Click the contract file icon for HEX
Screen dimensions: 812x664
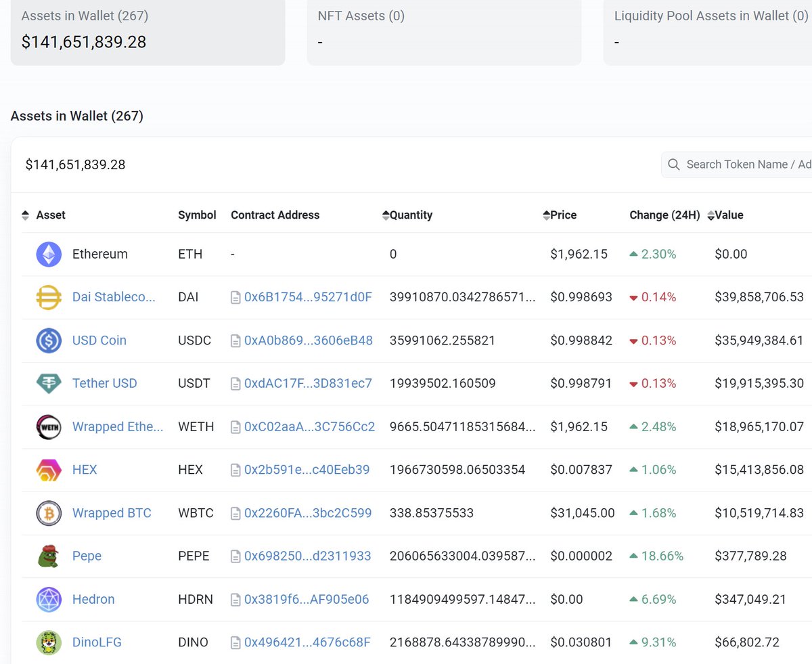coord(235,470)
